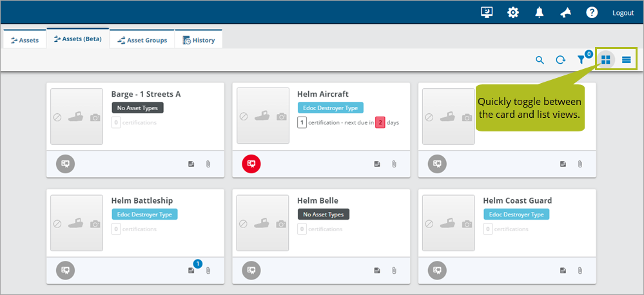Click No Asset Types tag on Barge card
The width and height of the screenshot is (644, 295).
[137, 108]
